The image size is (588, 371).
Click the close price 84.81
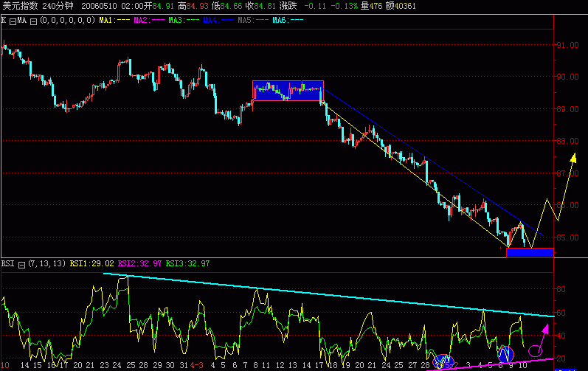pyautogui.click(x=265, y=6)
